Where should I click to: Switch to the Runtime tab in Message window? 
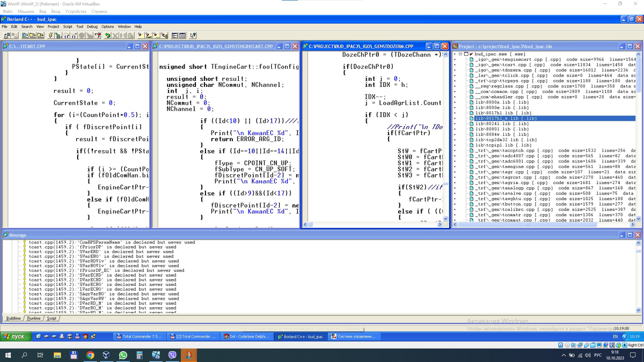tap(34, 319)
